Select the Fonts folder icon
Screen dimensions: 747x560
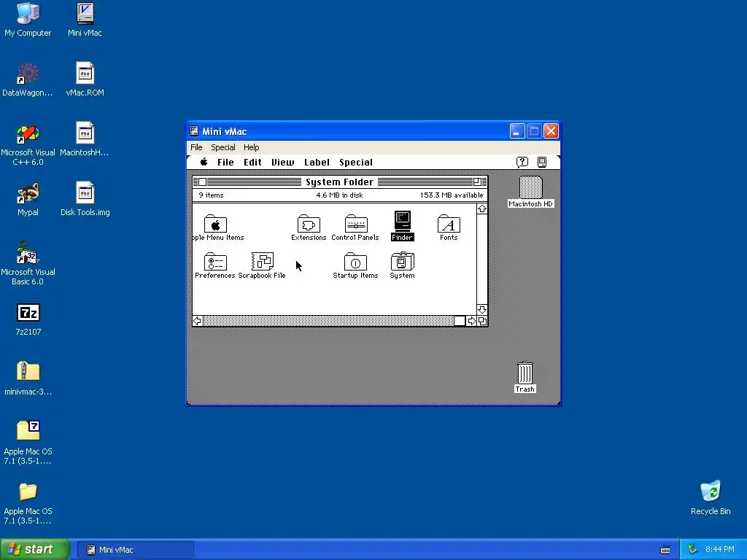coord(449,224)
